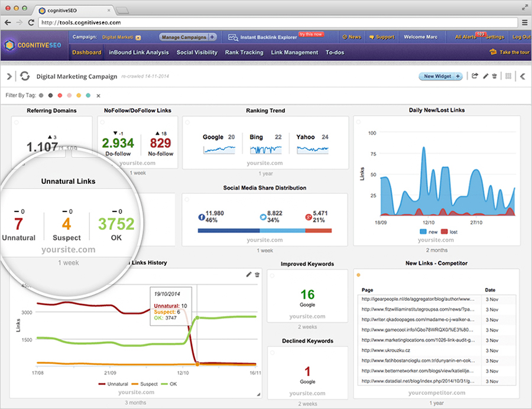532x409 pixels.
Task: Re-crawl the campaign with the refresh icon
Action: pos(25,76)
